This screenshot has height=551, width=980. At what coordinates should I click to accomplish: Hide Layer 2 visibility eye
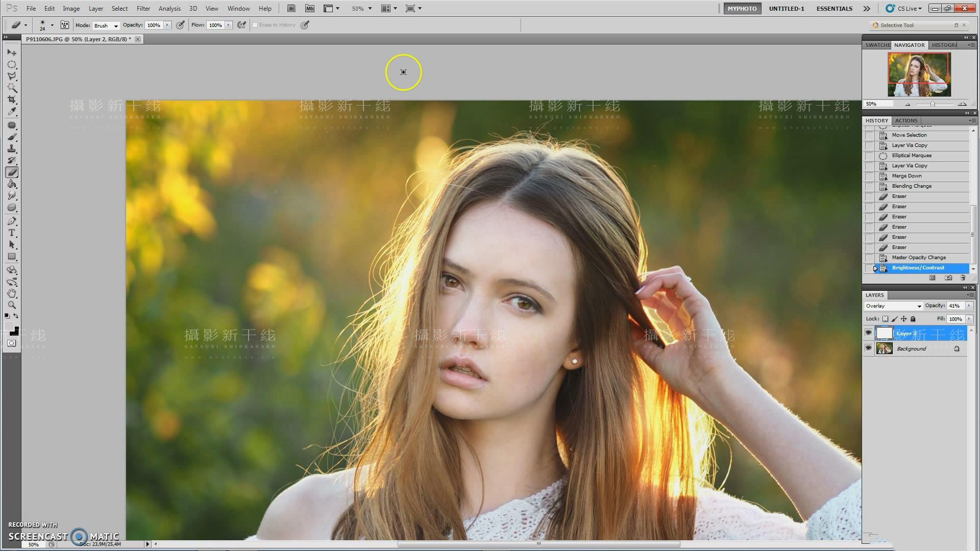pyautogui.click(x=868, y=333)
